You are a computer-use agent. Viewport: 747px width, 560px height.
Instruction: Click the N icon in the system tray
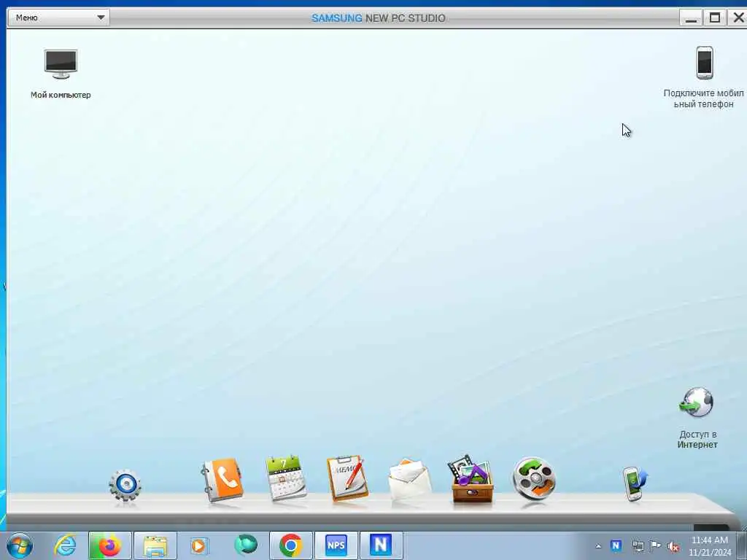click(x=616, y=545)
